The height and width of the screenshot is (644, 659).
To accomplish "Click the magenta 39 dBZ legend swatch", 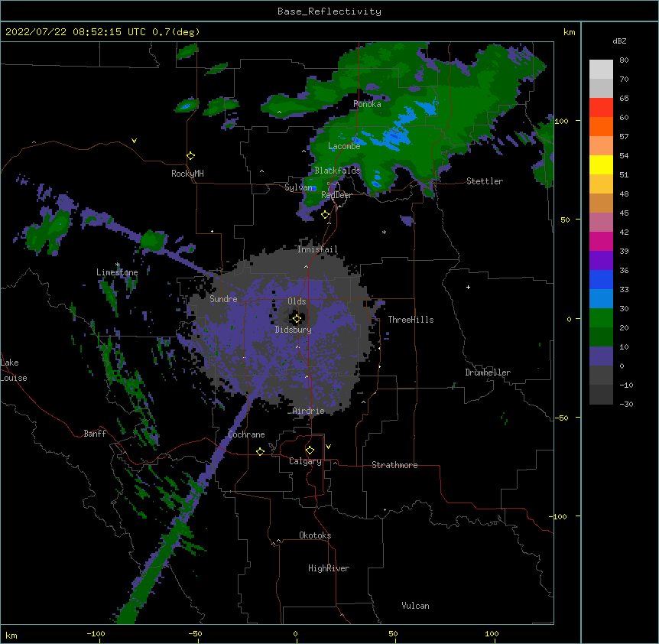I will coord(601,241).
